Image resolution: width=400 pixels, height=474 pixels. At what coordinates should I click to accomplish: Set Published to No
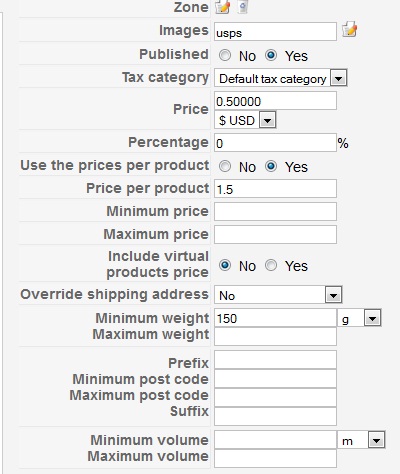225,55
